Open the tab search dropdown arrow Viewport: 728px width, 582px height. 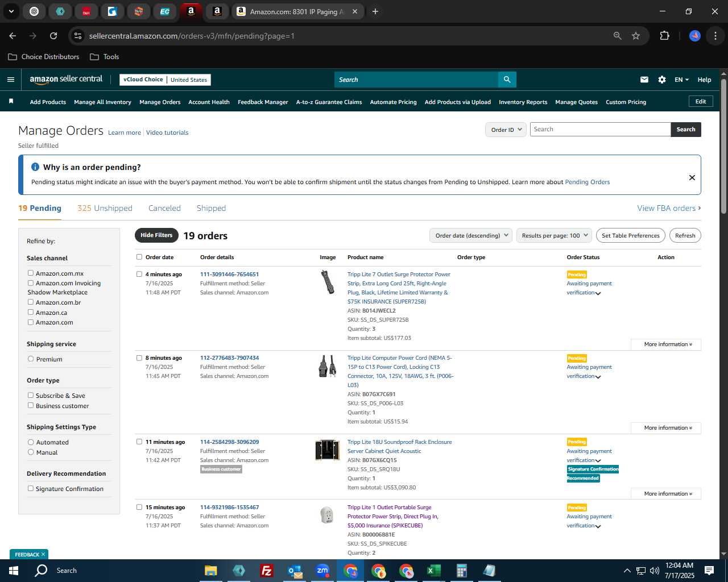(11, 11)
